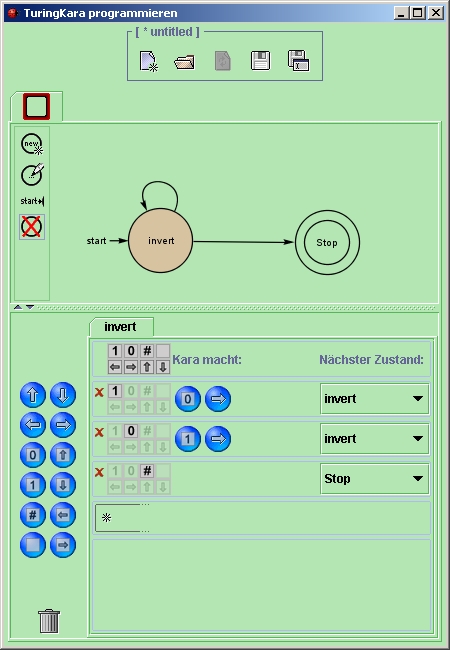The image size is (450, 650).
Task: Delete the first transition with its red x
Action: (x=99, y=392)
